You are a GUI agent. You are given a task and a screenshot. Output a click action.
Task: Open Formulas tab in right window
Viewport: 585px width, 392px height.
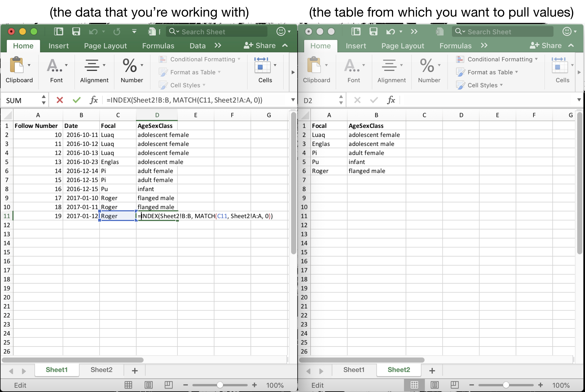(456, 46)
